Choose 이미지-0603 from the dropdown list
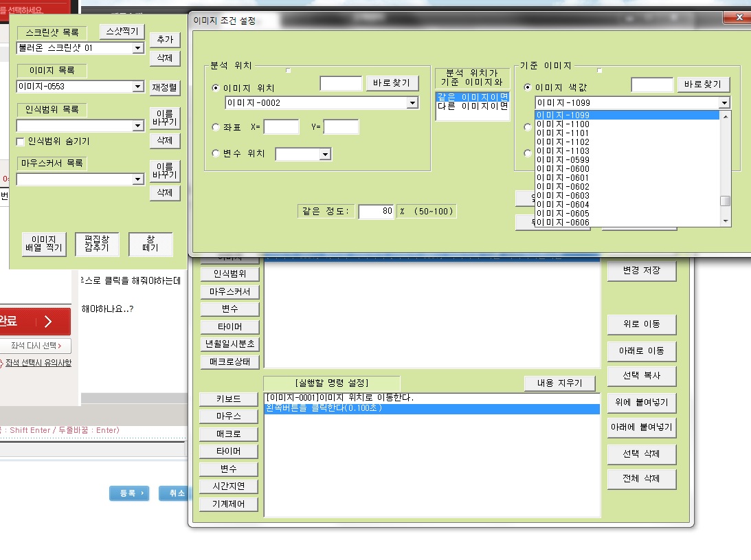 coord(562,196)
